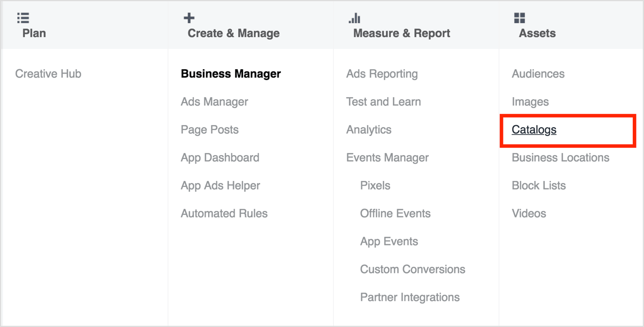The image size is (644, 327).
Task: Select the Create & Manage header
Action: pos(233,33)
